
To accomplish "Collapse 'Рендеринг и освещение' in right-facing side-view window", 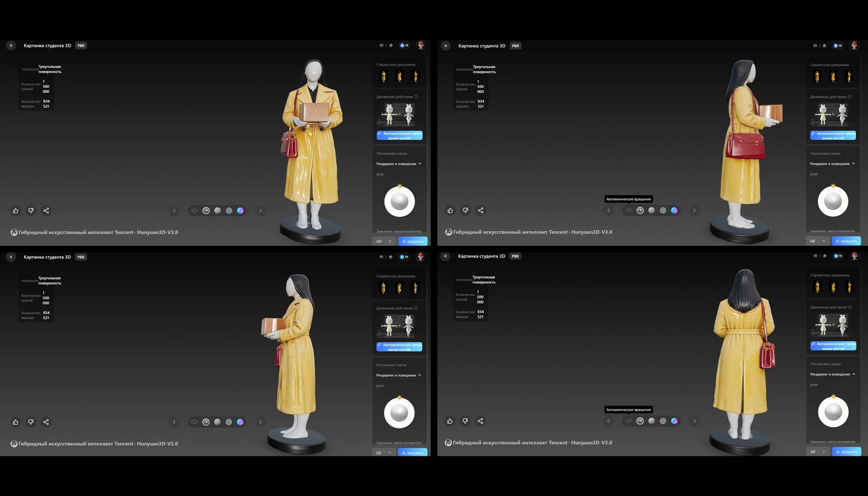I will point(833,163).
